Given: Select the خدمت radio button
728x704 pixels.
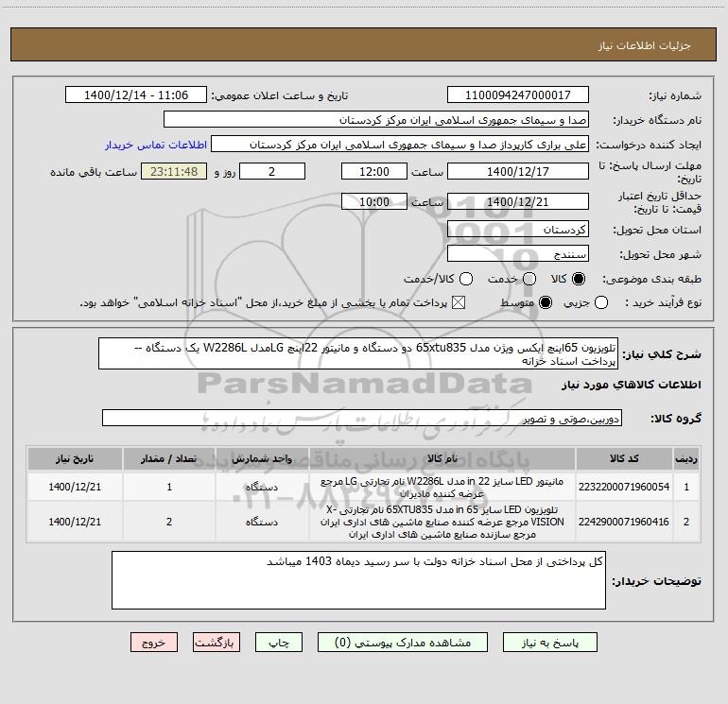Looking at the screenshot, I should (529, 279).
